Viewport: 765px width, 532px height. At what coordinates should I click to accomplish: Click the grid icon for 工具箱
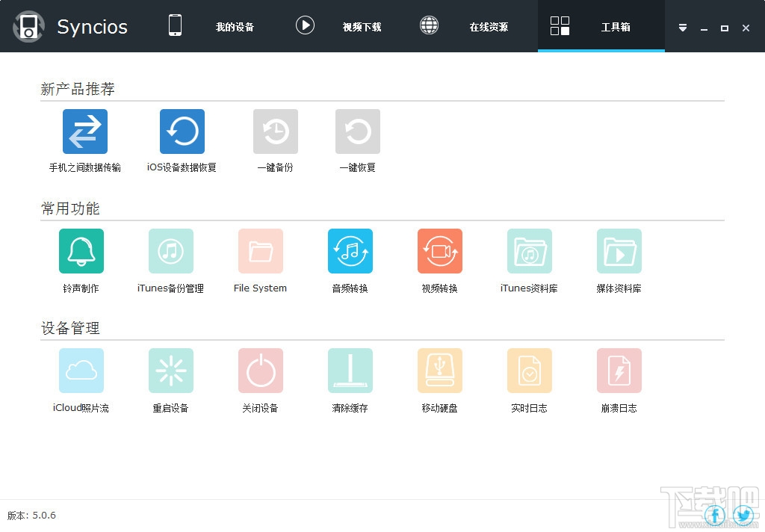click(x=560, y=25)
